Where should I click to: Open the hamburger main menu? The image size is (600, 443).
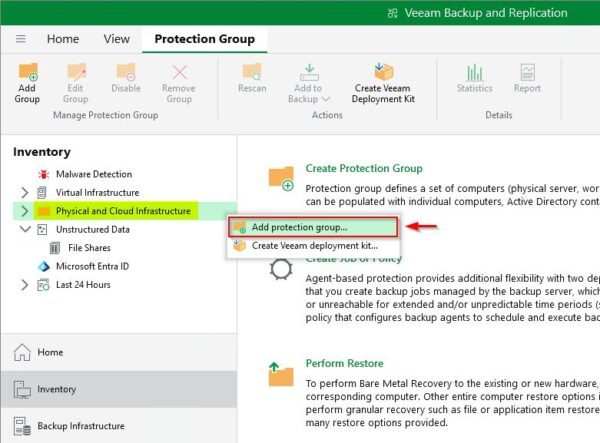[21, 39]
